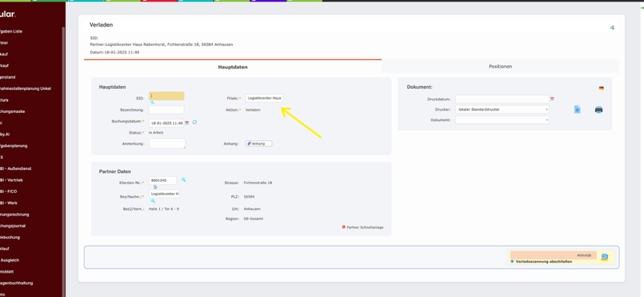Screen dimensions: 644x297
Task: Expand the Dokument dropdown list
Action: pyautogui.click(x=502, y=120)
